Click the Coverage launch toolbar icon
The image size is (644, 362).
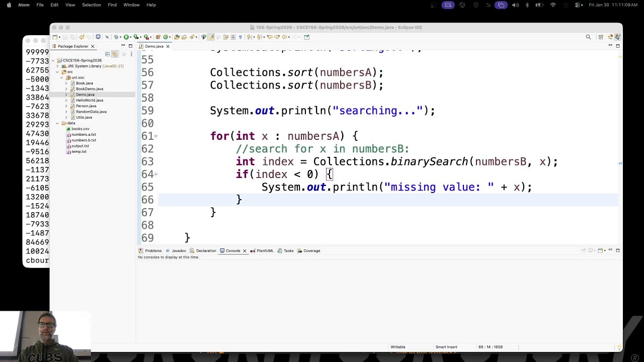(136, 37)
